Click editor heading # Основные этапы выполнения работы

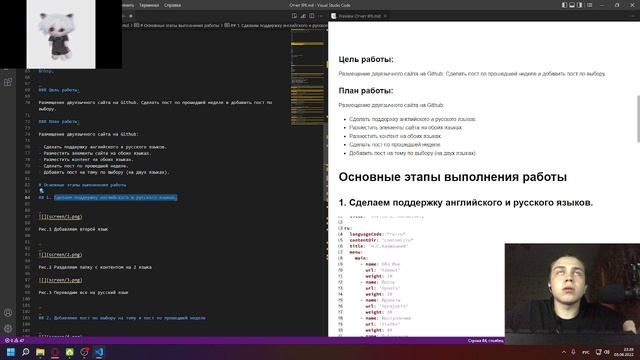(x=82, y=185)
